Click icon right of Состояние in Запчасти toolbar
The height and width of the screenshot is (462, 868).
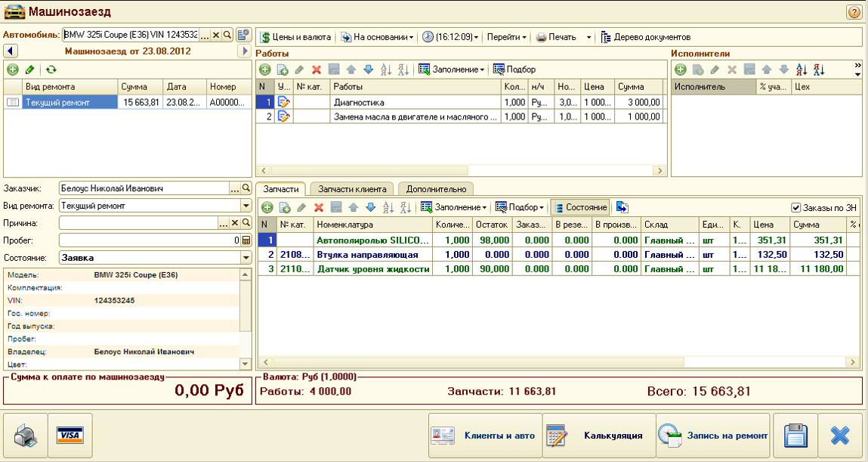(622, 207)
